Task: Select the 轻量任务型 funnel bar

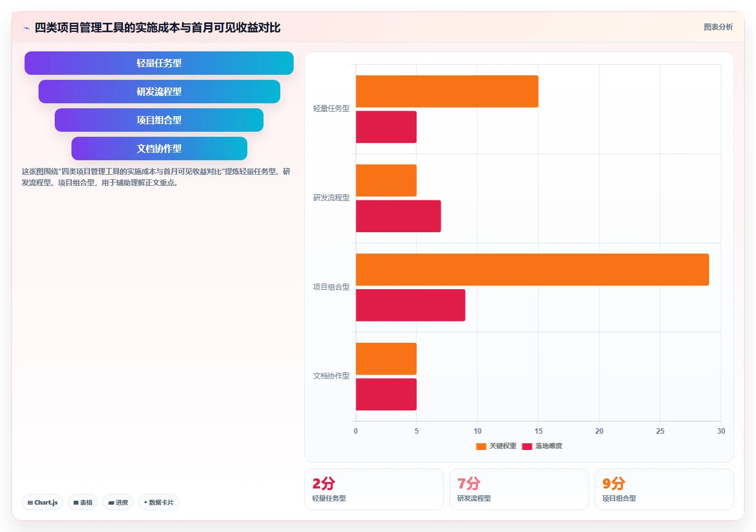Action: 159,63
